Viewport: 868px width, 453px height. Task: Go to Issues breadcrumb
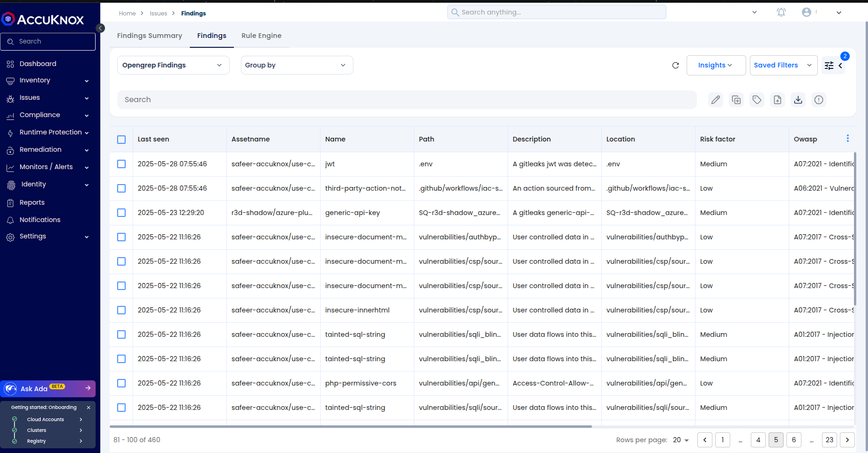pyautogui.click(x=158, y=14)
